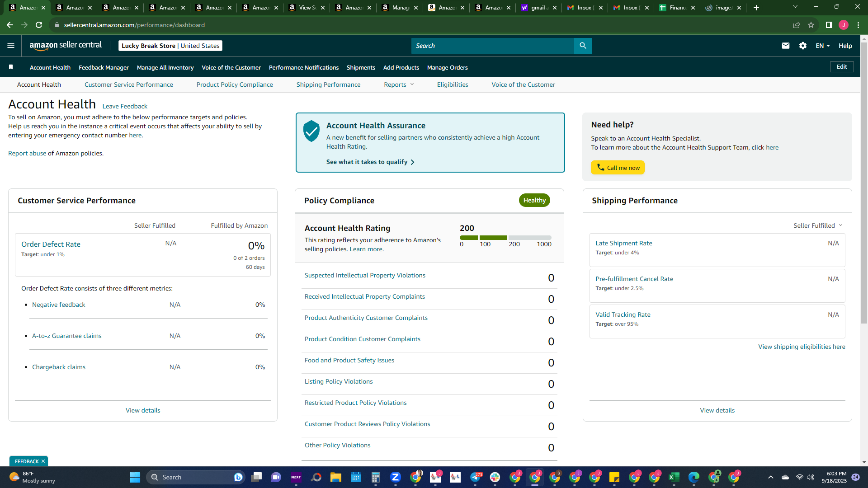Switch to the gmail browser tab
Screen dimensions: 868x488
click(538, 8)
